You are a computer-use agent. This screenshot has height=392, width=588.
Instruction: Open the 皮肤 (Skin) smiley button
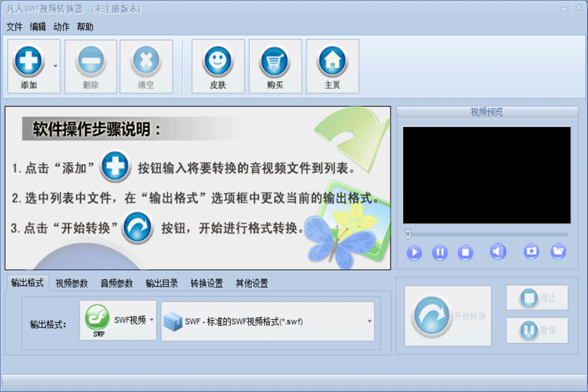pyautogui.click(x=218, y=66)
